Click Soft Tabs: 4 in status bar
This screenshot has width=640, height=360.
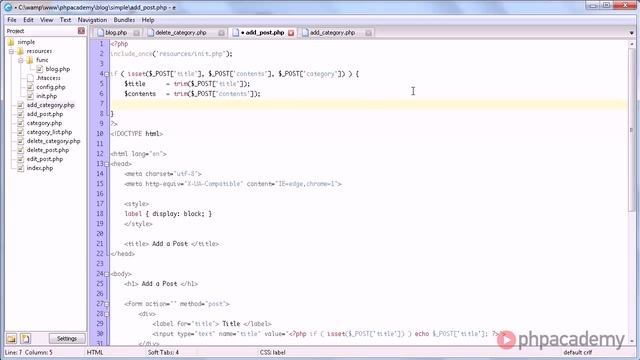point(163,352)
